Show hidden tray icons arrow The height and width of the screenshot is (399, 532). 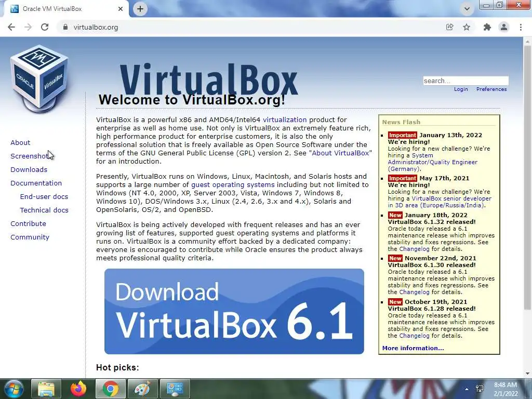467,389
